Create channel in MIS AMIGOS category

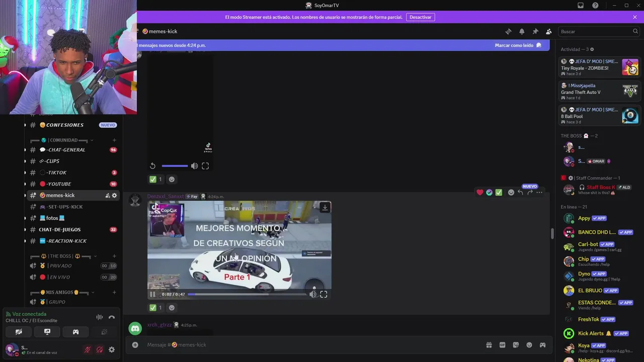tap(114, 293)
